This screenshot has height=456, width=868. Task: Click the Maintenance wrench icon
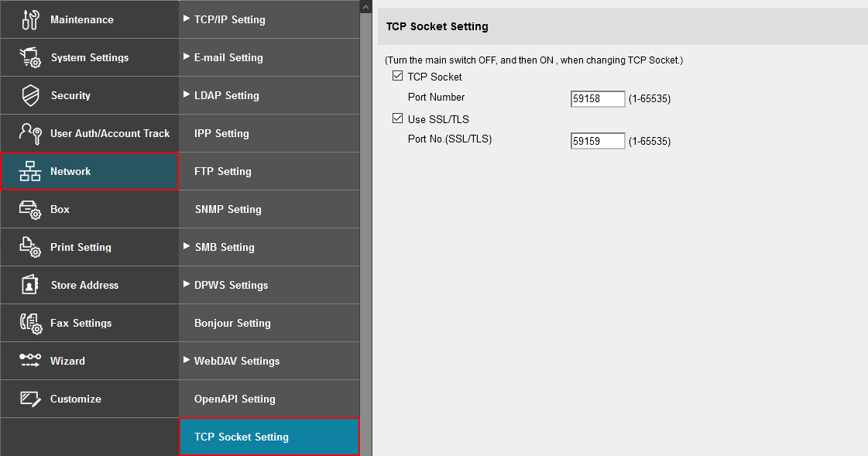tap(30, 19)
